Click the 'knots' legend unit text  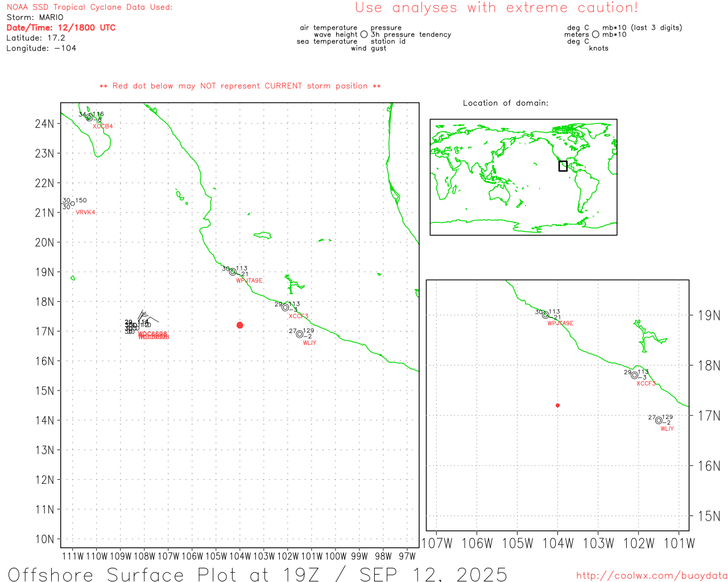(x=599, y=48)
